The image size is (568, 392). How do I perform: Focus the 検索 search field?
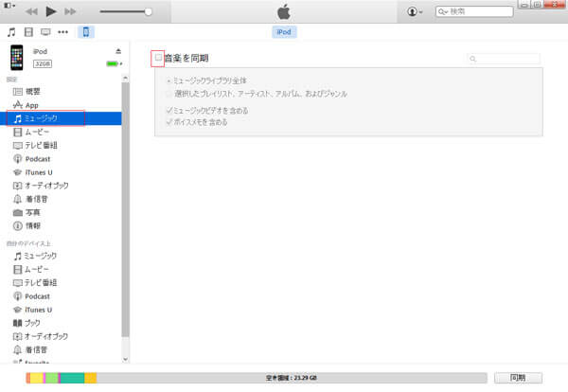pyautogui.click(x=474, y=11)
